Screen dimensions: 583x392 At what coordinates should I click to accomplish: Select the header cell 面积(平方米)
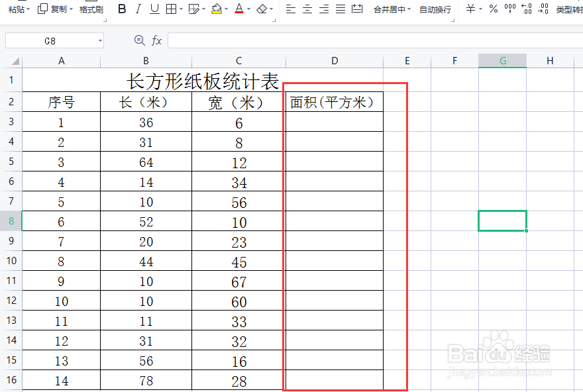tap(335, 102)
